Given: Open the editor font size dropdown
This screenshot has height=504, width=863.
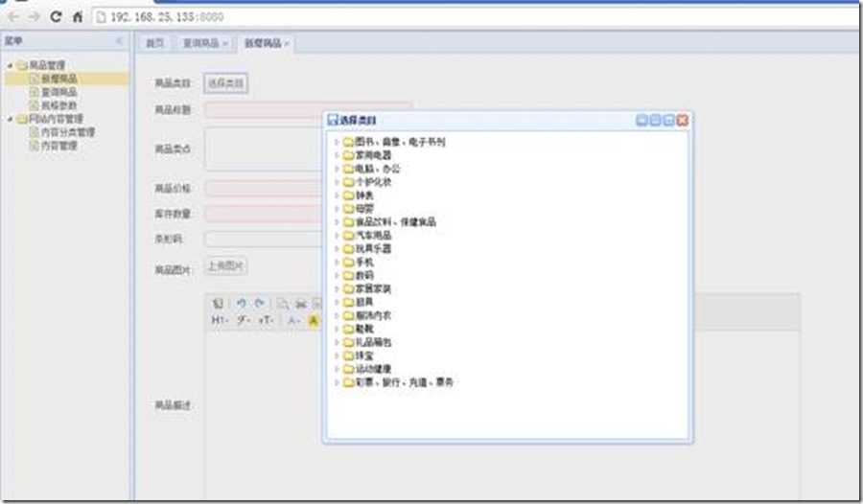Looking at the screenshot, I should click(266, 320).
